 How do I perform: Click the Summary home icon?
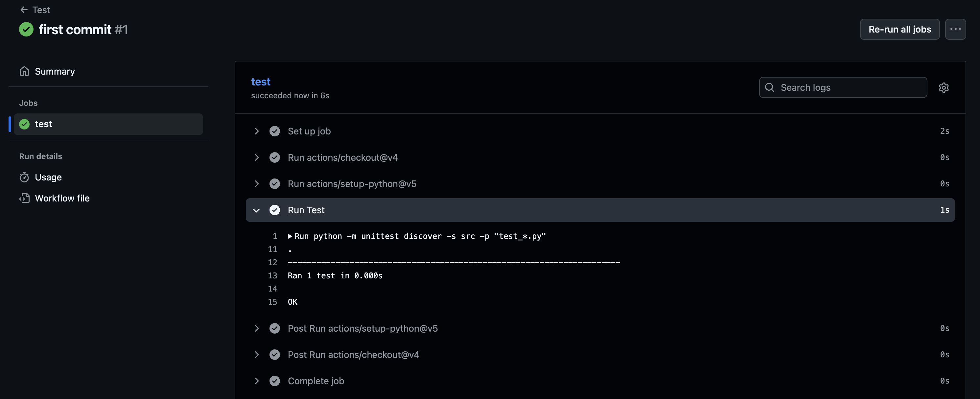click(24, 71)
